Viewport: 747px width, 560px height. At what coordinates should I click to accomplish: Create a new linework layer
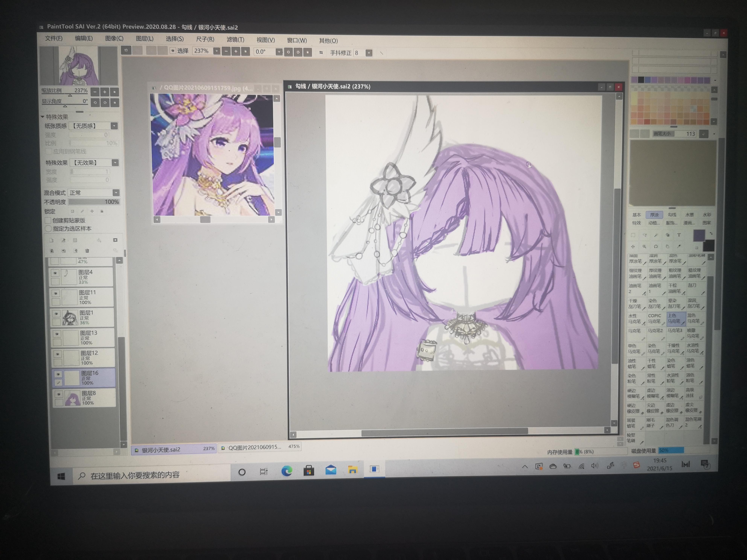click(x=63, y=240)
